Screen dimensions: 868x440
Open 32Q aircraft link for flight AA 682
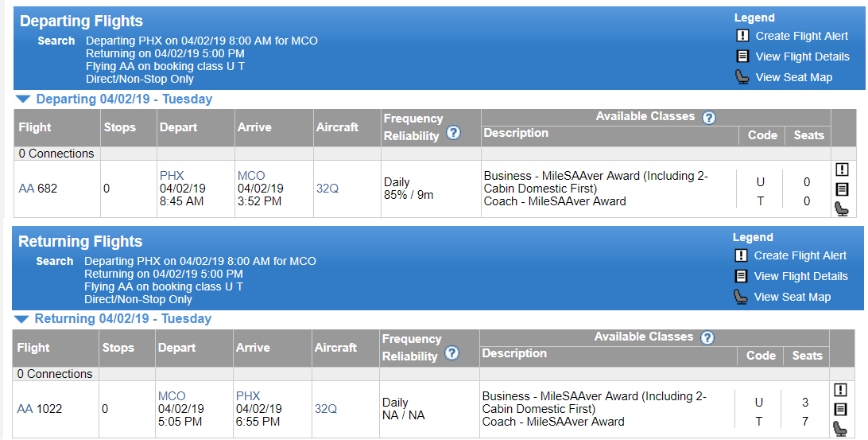pyautogui.click(x=327, y=189)
